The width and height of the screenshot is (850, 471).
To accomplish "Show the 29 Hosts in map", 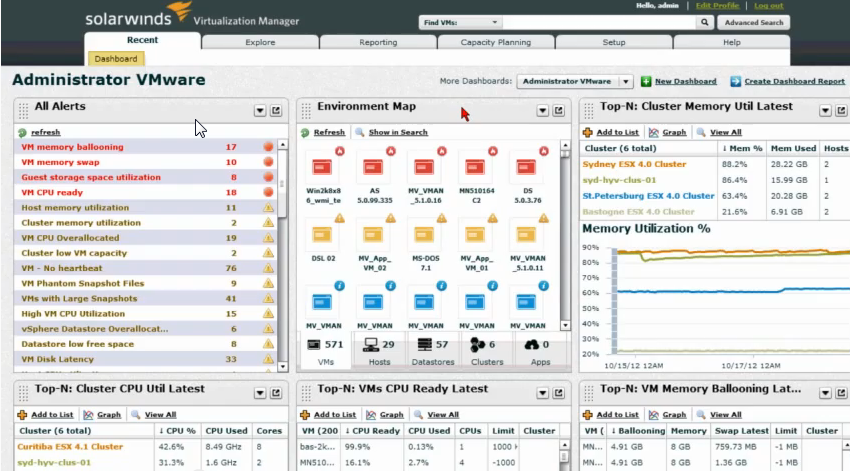I will (x=379, y=351).
